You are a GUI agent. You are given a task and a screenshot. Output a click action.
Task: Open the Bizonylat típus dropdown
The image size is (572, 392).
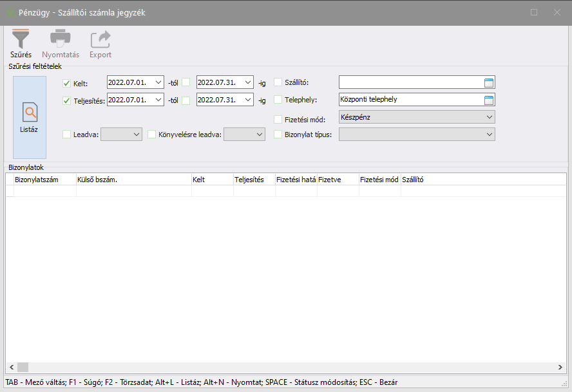488,135
